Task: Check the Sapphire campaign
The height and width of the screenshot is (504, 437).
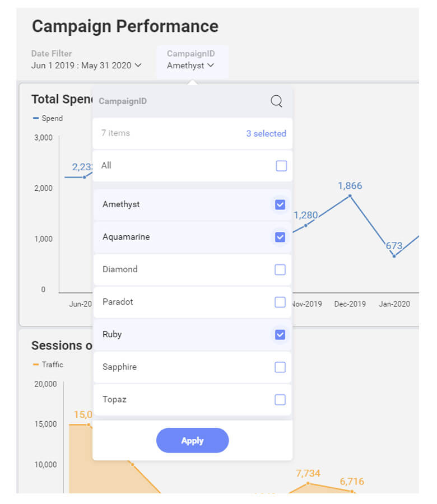Action: [x=280, y=367]
